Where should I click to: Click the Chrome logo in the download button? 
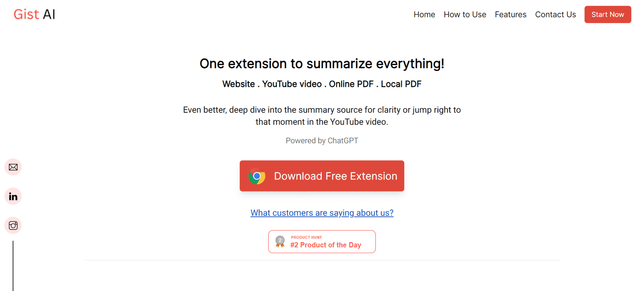257,176
